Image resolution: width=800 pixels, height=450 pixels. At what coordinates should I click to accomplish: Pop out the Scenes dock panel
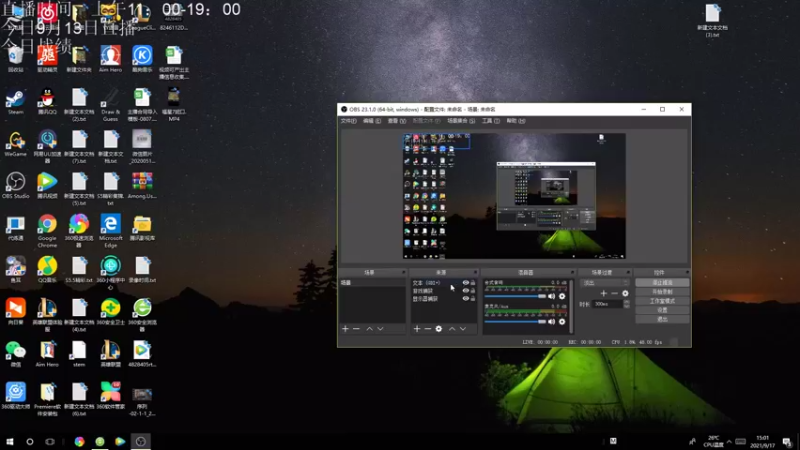tap(404, 272)
